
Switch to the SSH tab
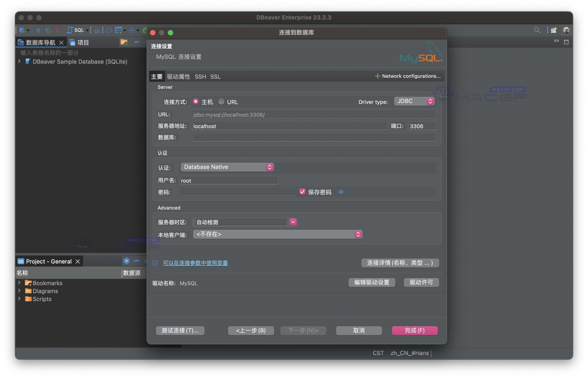click(200, 77)
